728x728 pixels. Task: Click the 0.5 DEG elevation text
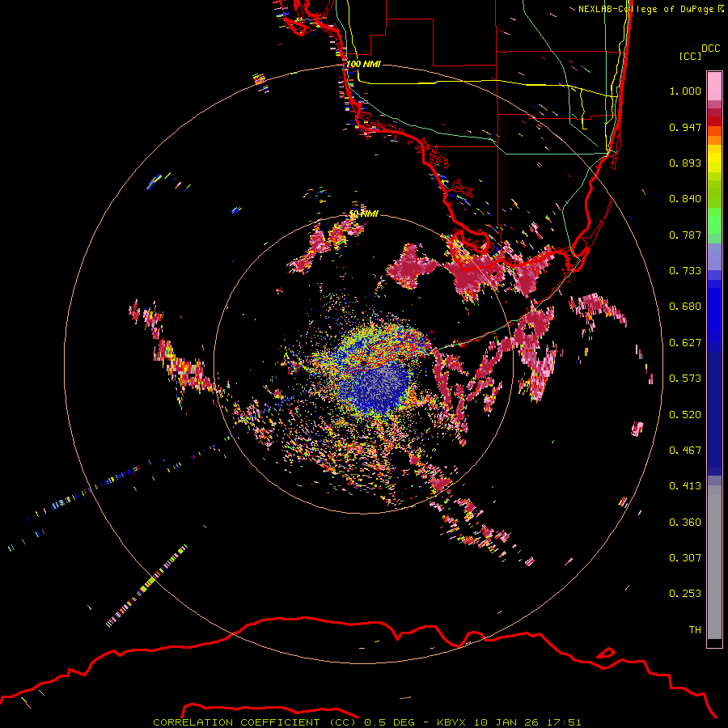(390, 722)
